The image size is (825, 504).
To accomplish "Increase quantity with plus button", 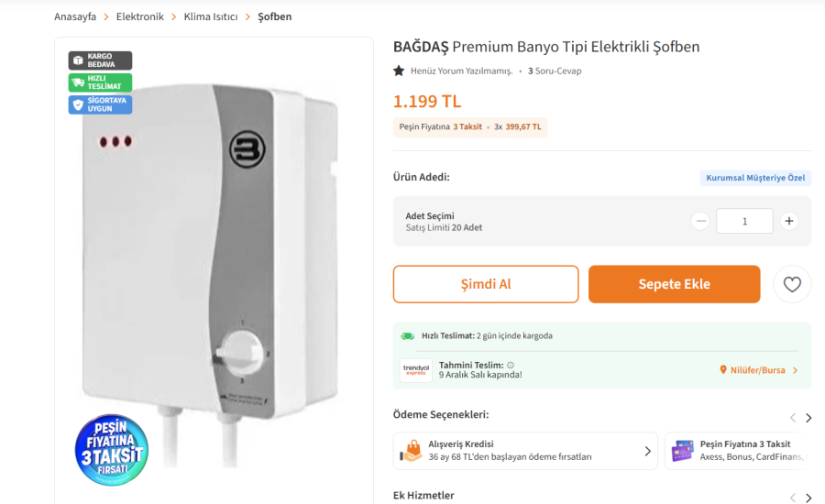I will tap(788, 221).
